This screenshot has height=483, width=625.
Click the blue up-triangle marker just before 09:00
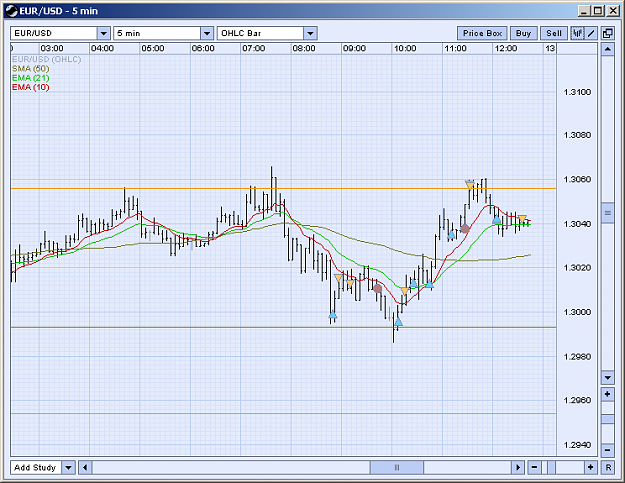point(333,315)
